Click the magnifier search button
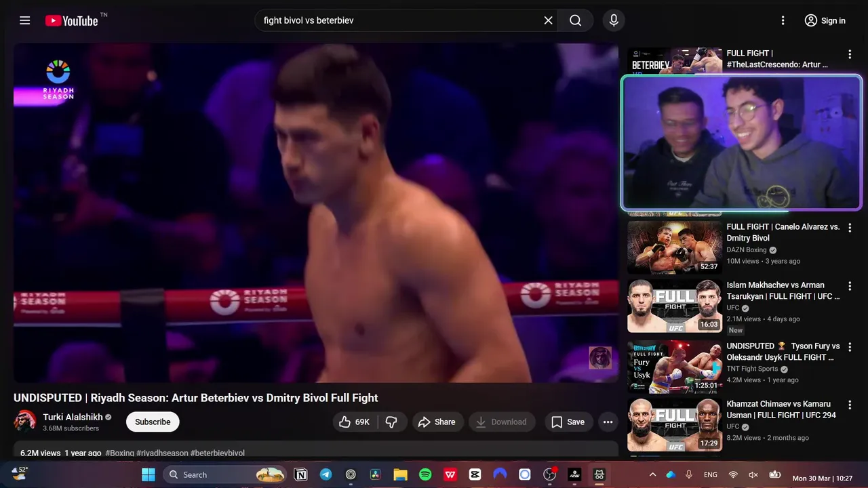 tap(576, 20)
